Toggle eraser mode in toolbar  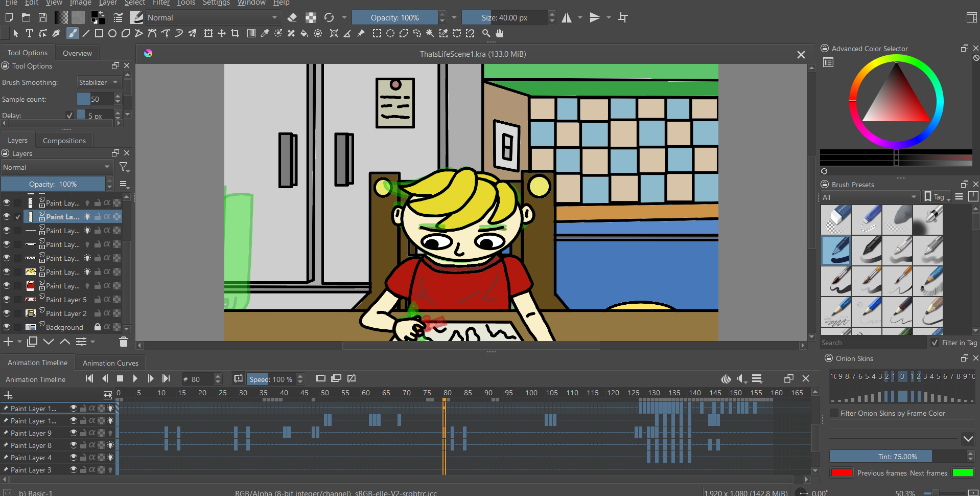[x=292, y=18]
